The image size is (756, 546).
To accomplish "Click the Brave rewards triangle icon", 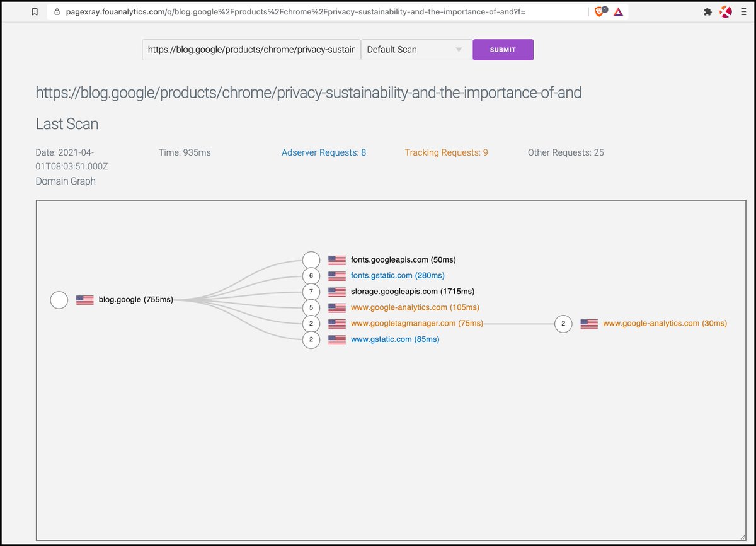I will [618, 11].
